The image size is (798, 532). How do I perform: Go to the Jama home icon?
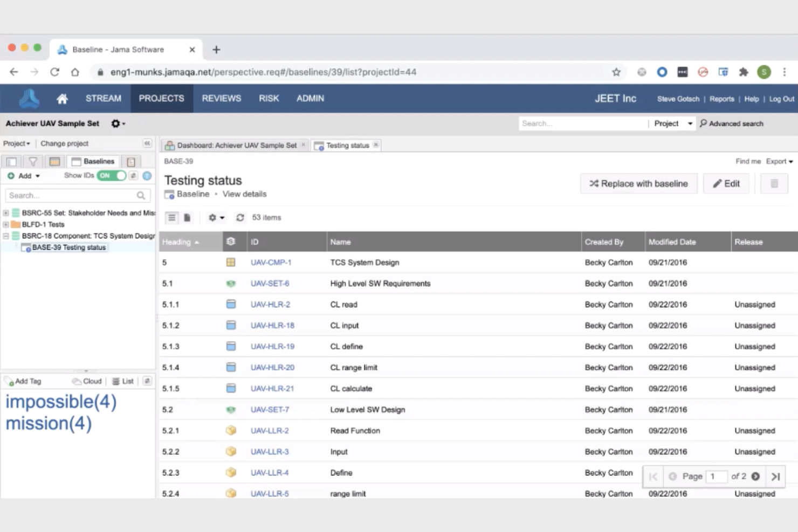[x=62, y=99]
